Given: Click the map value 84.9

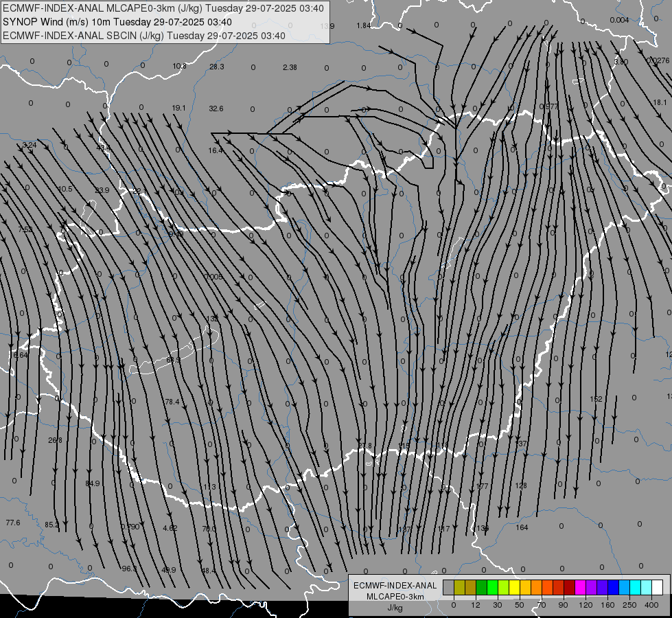Looking at the screenshot, I should (92, 483).
